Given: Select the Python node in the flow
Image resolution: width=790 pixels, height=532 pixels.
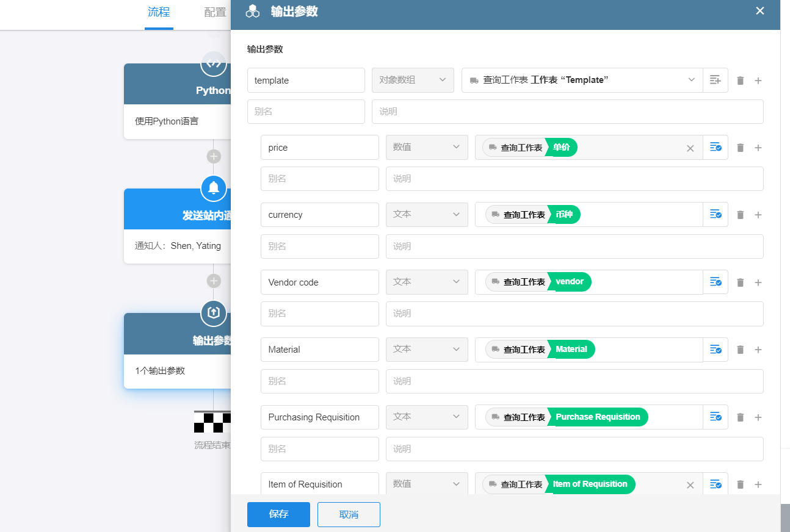Looking at the screenshot, I should point(177,101).
